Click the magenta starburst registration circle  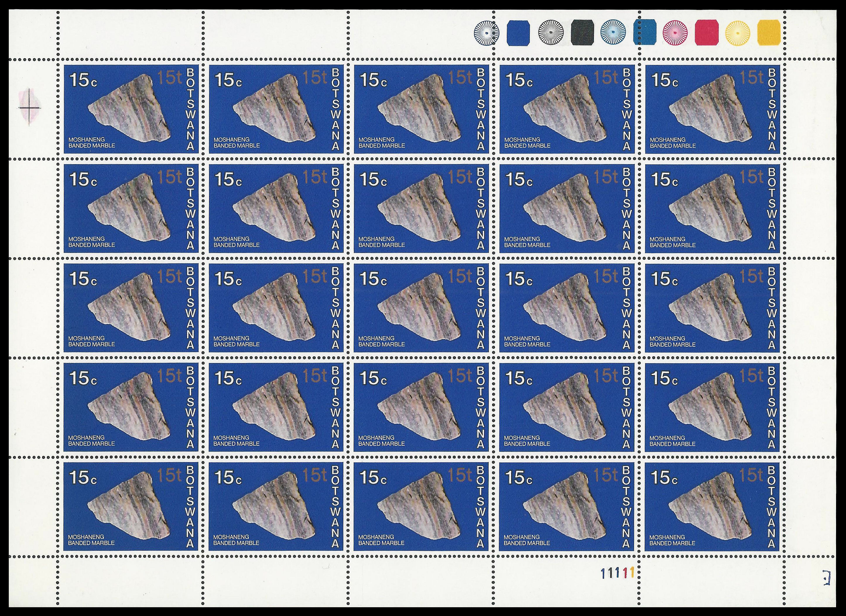675,32
